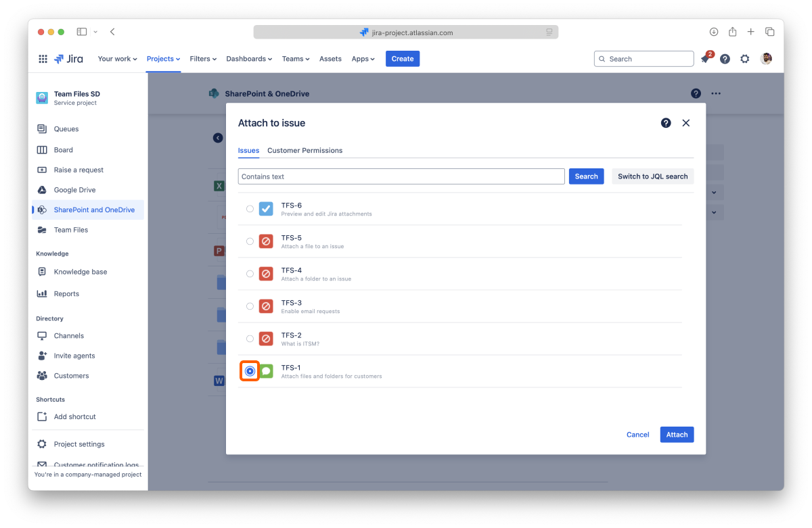Open the Jira app switcher grid icon
812x528 pixels.
(43, 59)
